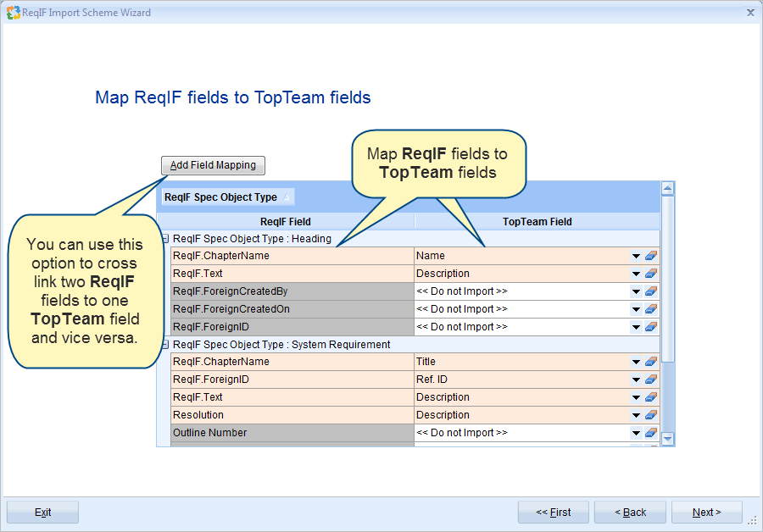
Task: Sort by TopTeam Field column header
Action: click(x=537, y=222)
